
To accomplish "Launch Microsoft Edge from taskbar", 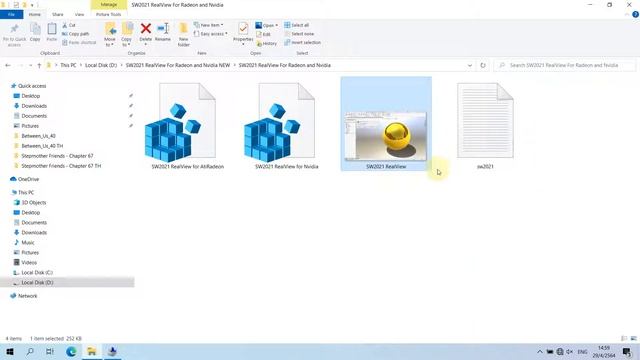I will click(71, 351).
